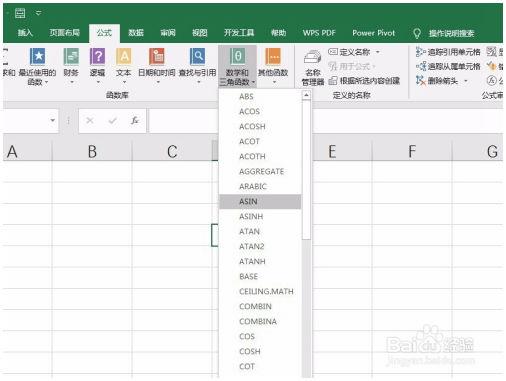The height and width of the screenshot is (381, 506).
Task: Choose ABS from function list
Action: pos(260,97)
